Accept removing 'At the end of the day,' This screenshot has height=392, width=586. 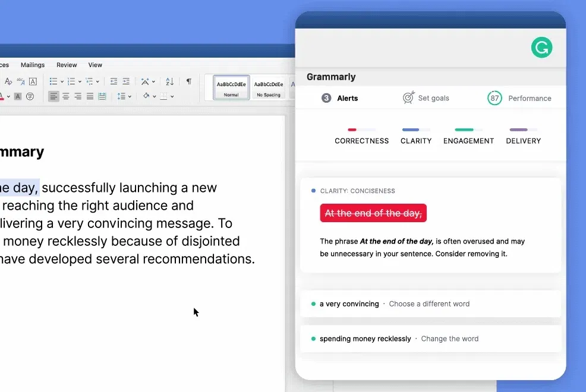click(x=373, y=213)
